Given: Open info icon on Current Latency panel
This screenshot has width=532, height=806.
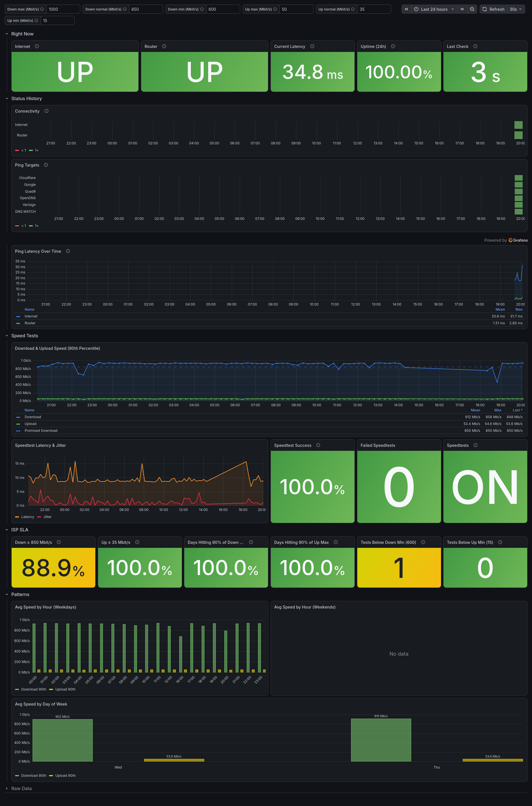Looking at the screenshot, I should pos(312,47).
